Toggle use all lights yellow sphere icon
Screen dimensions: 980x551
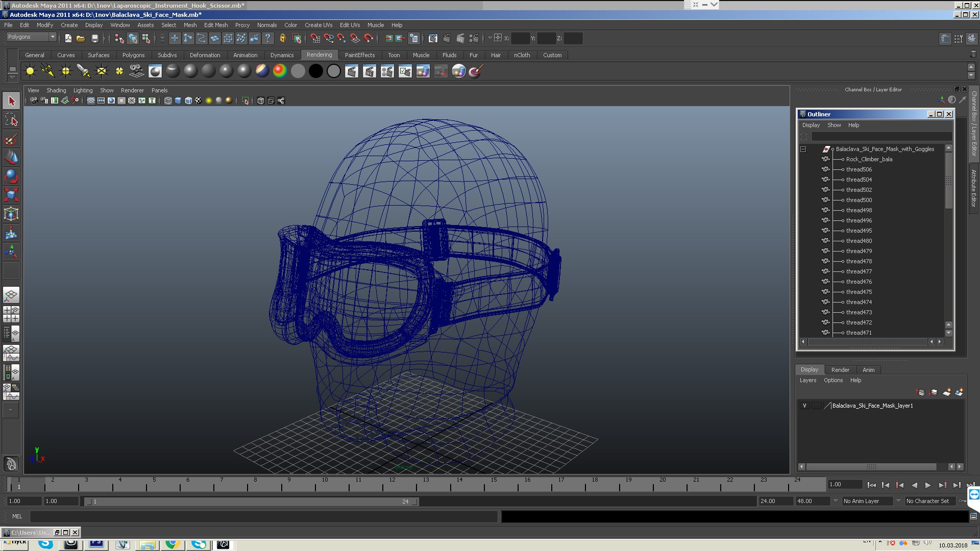pos(209,101)
